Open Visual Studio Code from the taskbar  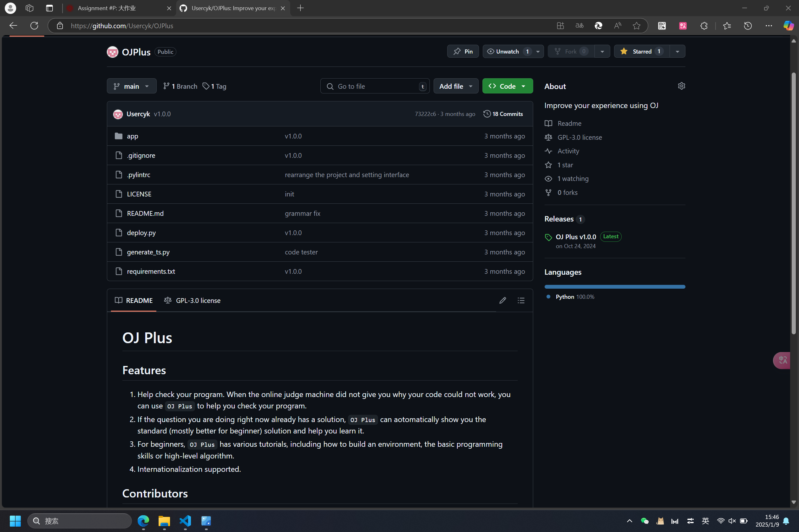tap(186, 521)
